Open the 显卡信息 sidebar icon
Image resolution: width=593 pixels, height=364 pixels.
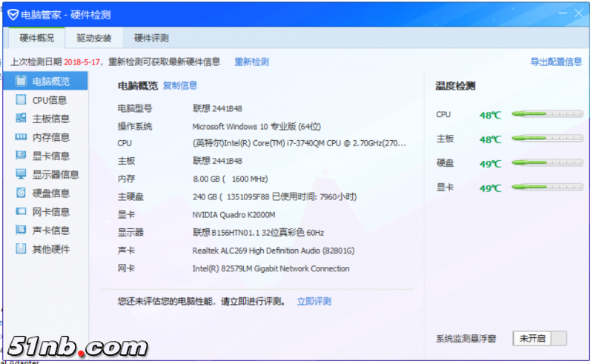(21, 155)
